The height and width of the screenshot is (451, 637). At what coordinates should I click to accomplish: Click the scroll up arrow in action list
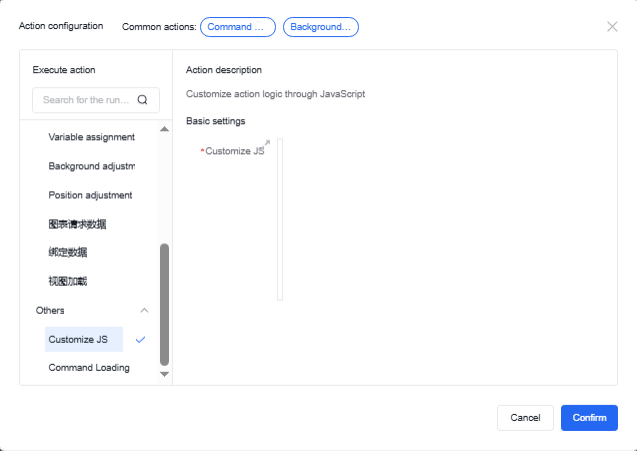165,129
